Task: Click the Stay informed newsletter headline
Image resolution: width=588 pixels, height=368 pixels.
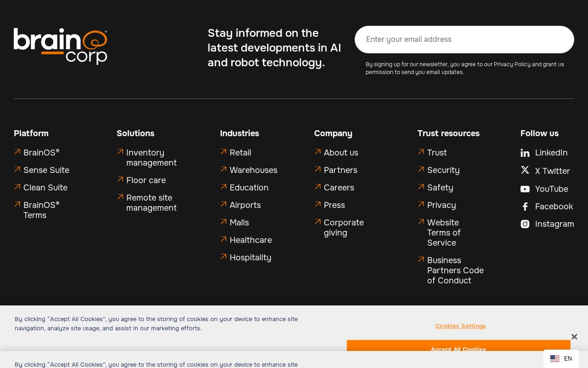Action: pos(274,48)
